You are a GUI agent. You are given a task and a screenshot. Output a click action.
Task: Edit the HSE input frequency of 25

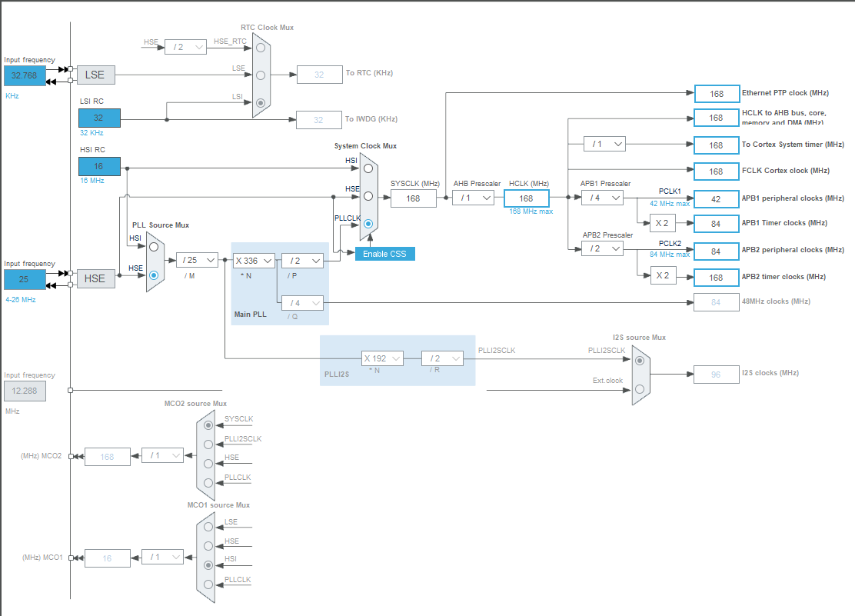point(23,279)
